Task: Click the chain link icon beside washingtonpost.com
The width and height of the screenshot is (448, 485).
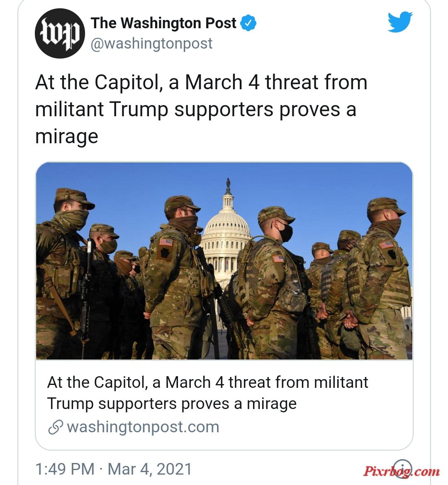Action: point(56,427)
